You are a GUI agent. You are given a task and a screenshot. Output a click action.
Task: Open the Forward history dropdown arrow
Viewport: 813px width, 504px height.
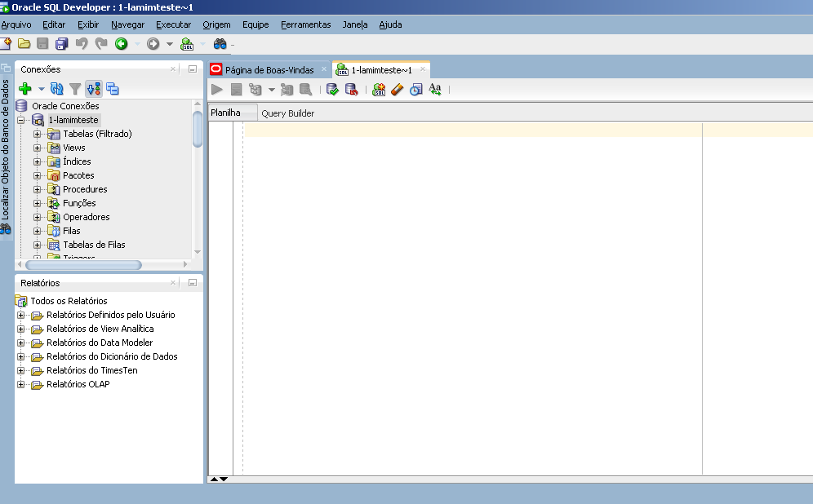(x=170, y=44)
